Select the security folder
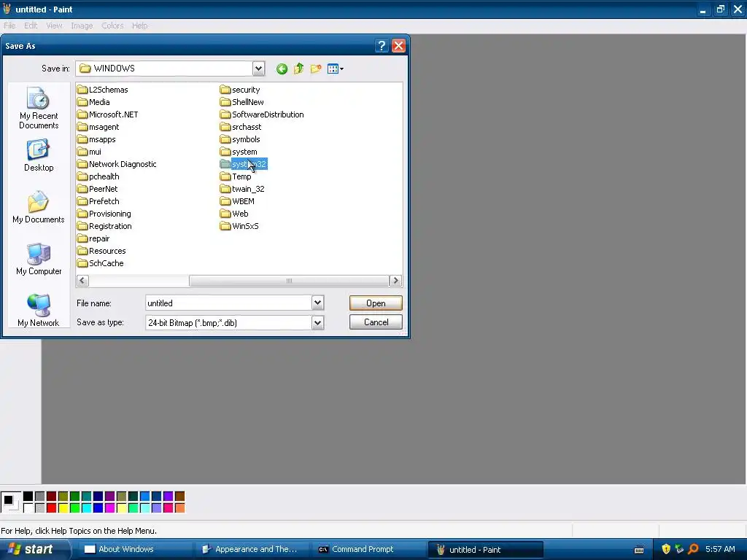The width and height of the screenshot is (747, 560). click(240, 90)
